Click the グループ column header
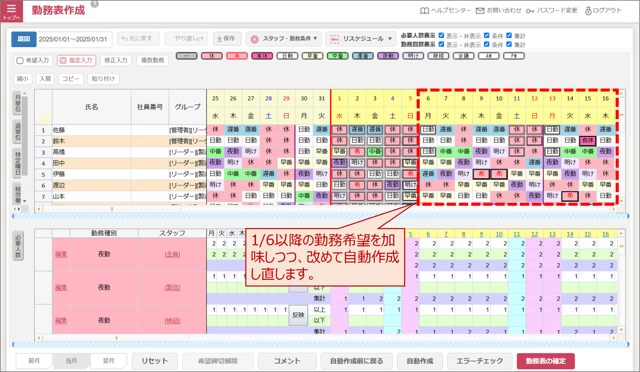 point(187,107)
